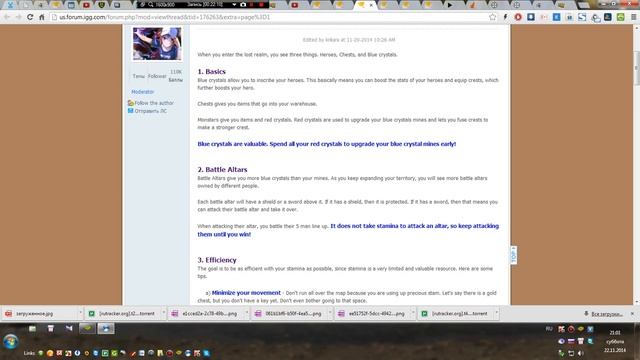Open the rutracker torrent beside the a1cced2a png
The width and height of the screenshot is (640, 360).
pos(123,313)
